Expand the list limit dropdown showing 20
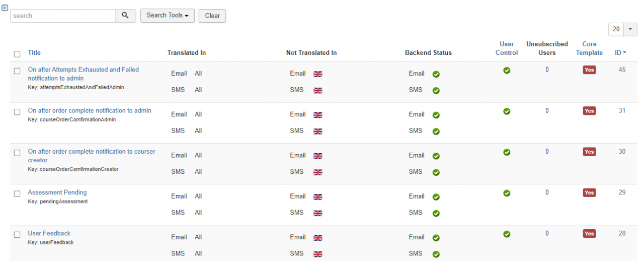644x261 pixels. (x=623, y=29)
